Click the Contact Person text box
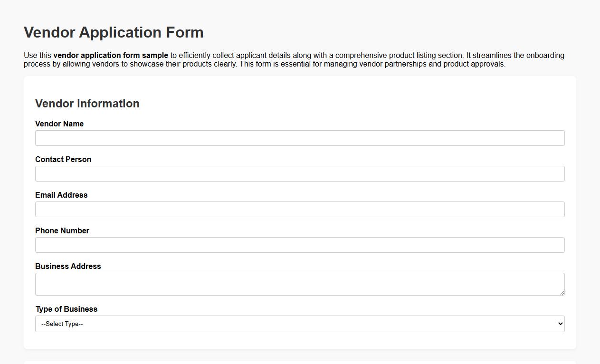Screen dimensions: 600x364 [300, 173]
